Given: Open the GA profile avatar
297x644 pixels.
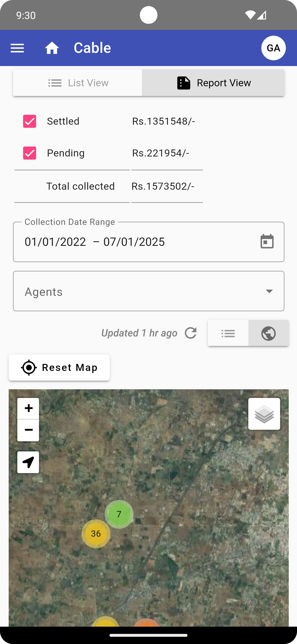Looking at the screenshot, I should click(273, 48).
